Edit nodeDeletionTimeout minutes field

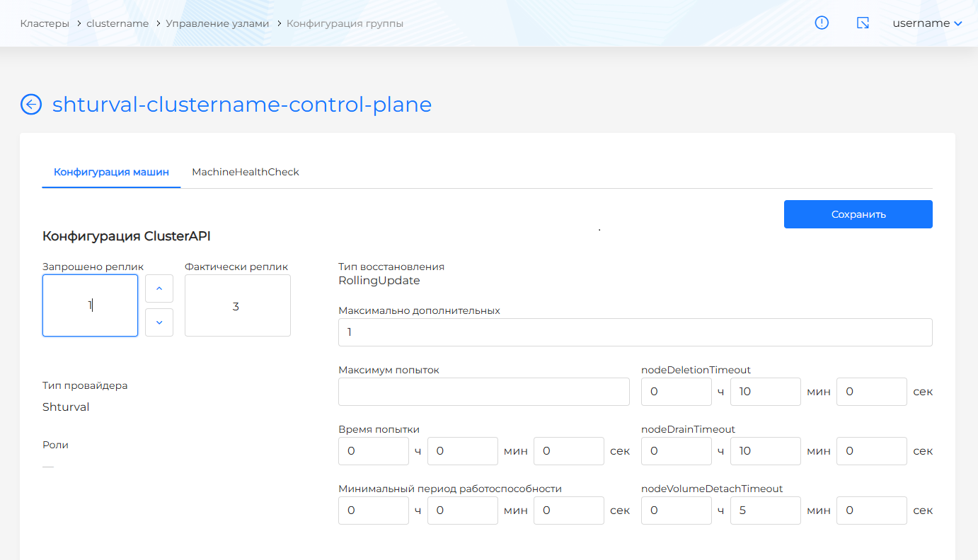tap(765, 392)
